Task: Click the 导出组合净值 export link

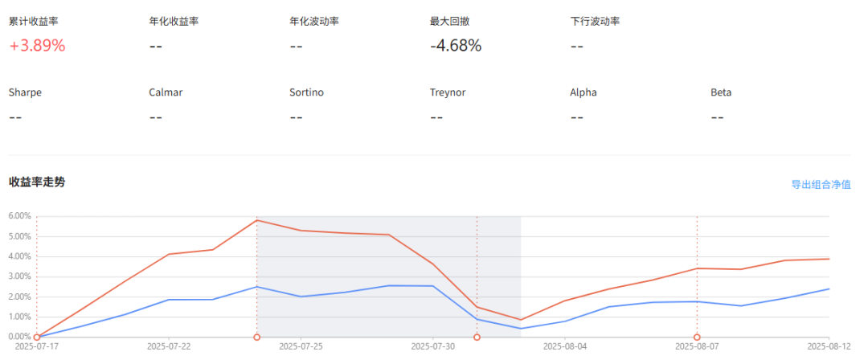Action: click(x=821, y=185)
